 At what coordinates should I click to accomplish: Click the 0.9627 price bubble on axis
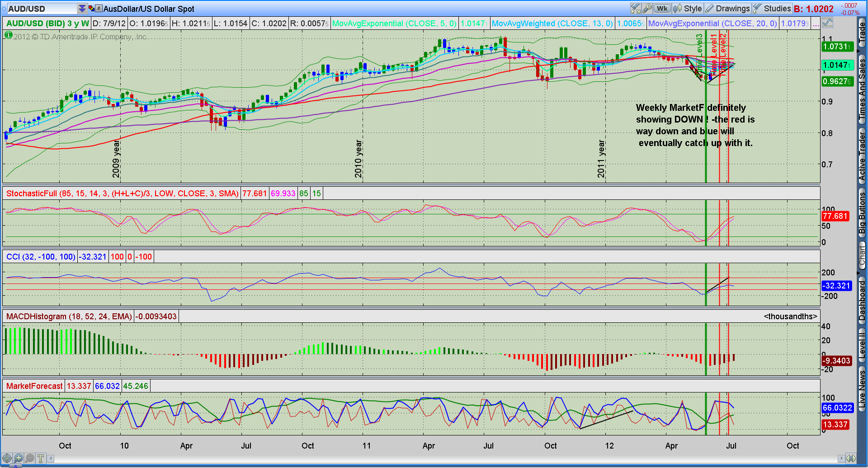[x=837, y=81]
